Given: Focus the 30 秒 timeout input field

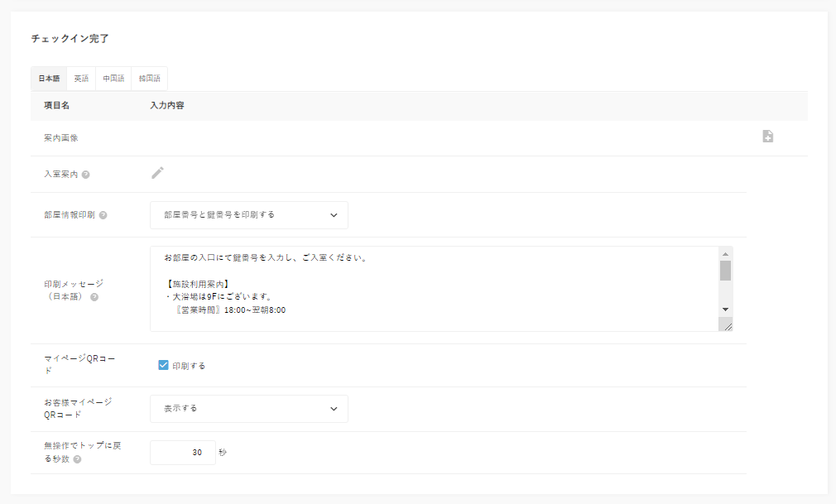Looking at the screenshot, I should coord(183,453).
